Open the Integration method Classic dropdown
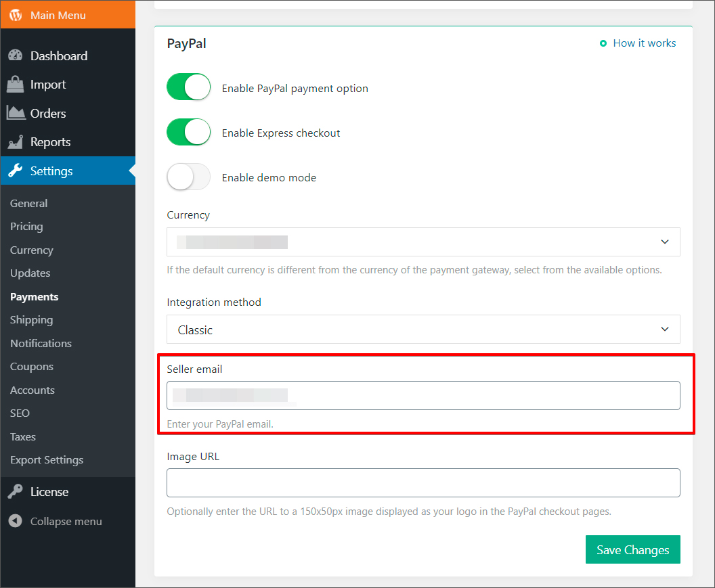 (x=423, y=329)
